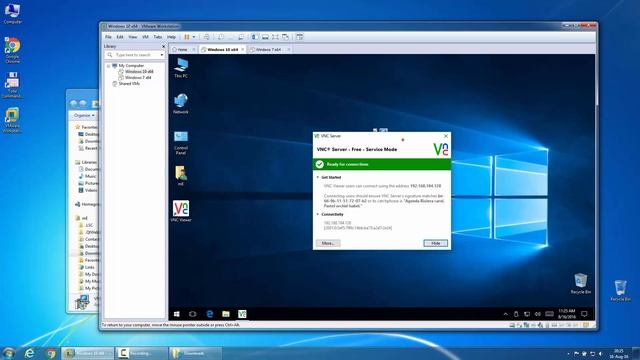
Task: Close the VNC Server dialog
Action: pos(446,136)
